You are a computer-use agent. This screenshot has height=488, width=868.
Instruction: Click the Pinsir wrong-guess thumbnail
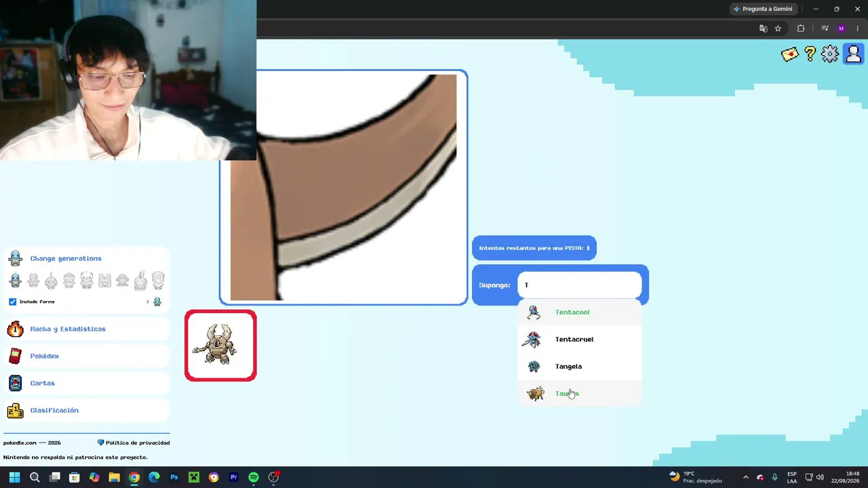click(220, 346)
